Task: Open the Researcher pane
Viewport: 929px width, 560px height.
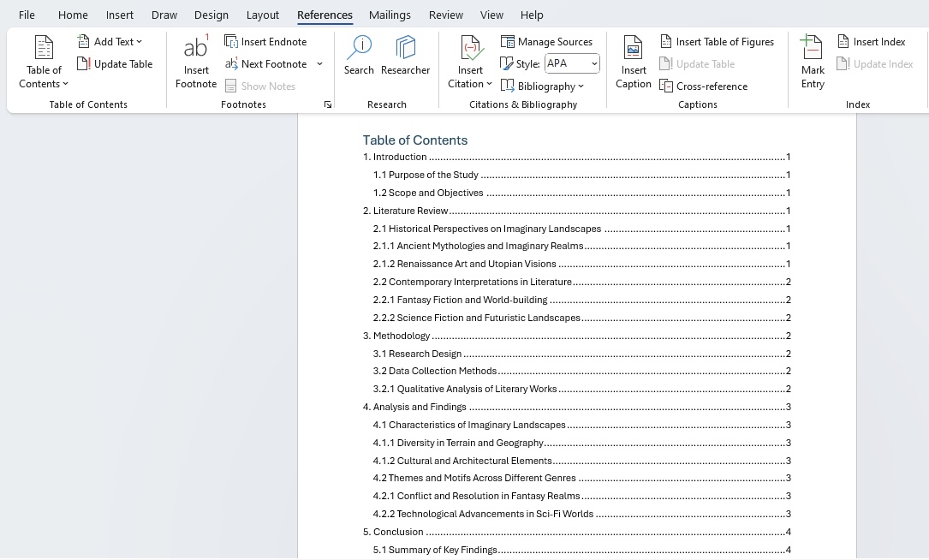Action: point(405,56)
